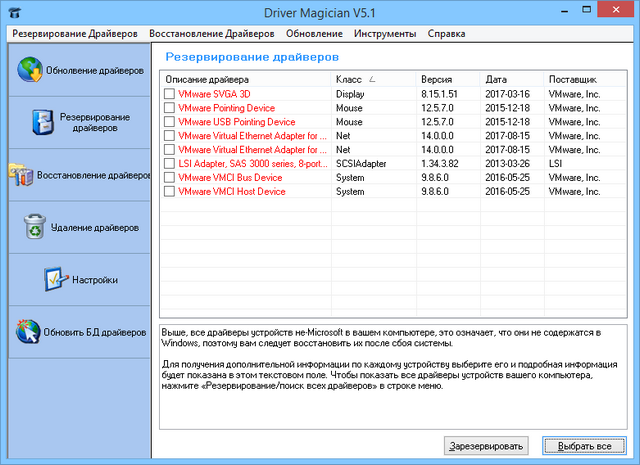Image resolution: width=640 pixels, height=465 pixels.
Task: Open Резервирование драйверов sidebar icon
Action: click(x=40, y=122)
